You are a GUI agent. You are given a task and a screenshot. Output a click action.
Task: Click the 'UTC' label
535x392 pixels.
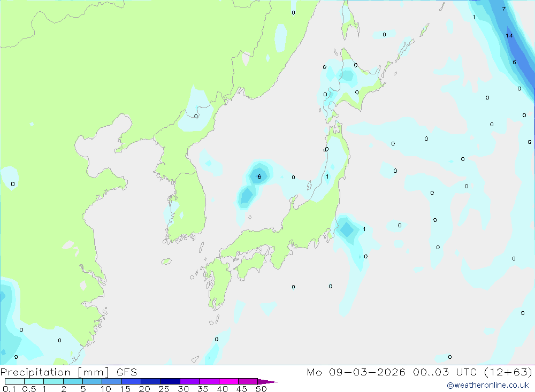click(467, 372)
